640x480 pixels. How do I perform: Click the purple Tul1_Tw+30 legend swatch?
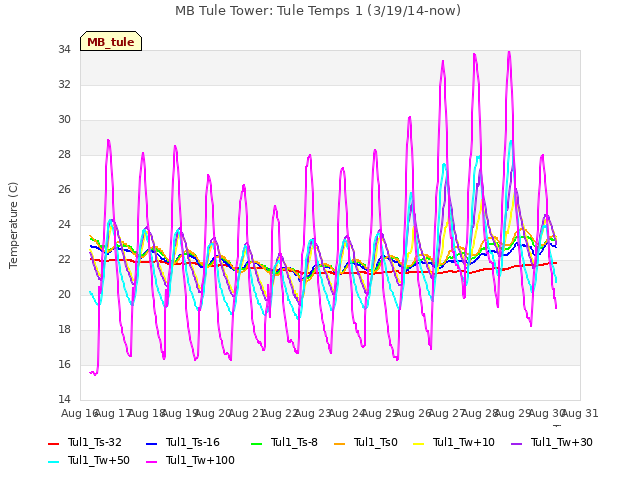tap(516, 443)
